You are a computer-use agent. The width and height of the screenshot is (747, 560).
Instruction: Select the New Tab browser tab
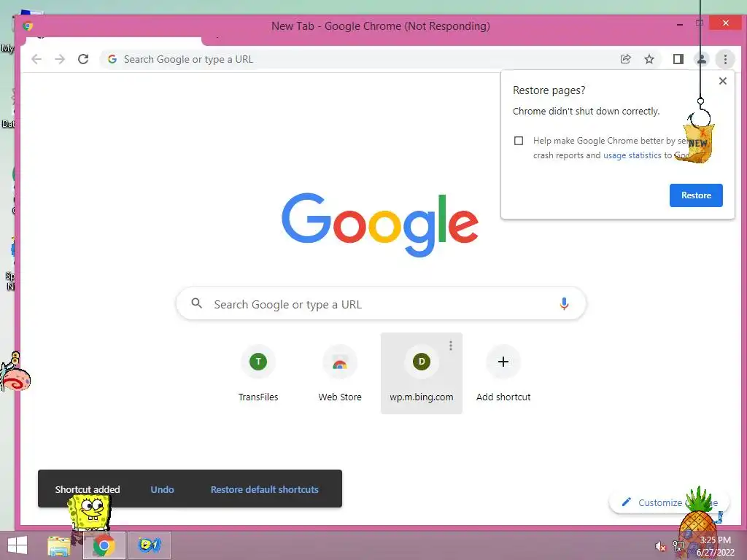click(114, 40)
